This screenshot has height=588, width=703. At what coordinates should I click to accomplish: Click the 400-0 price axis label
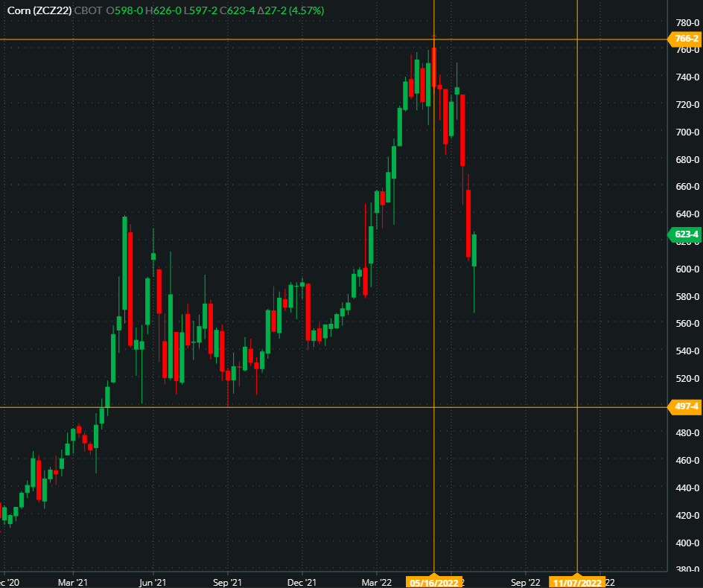[x=687, y=543]
